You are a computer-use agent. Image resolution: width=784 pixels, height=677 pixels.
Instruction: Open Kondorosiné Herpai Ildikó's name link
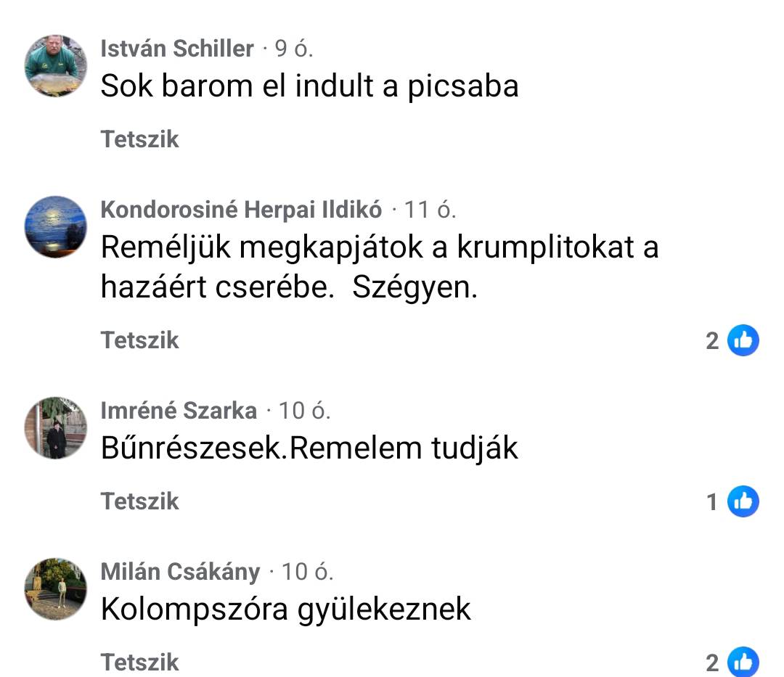[x=241, y=210]
